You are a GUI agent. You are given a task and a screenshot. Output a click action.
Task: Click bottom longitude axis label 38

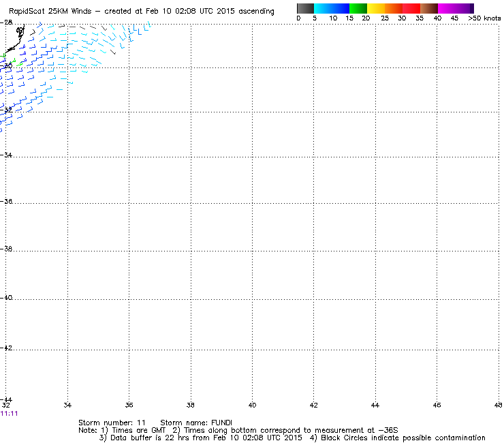(191, 405)
